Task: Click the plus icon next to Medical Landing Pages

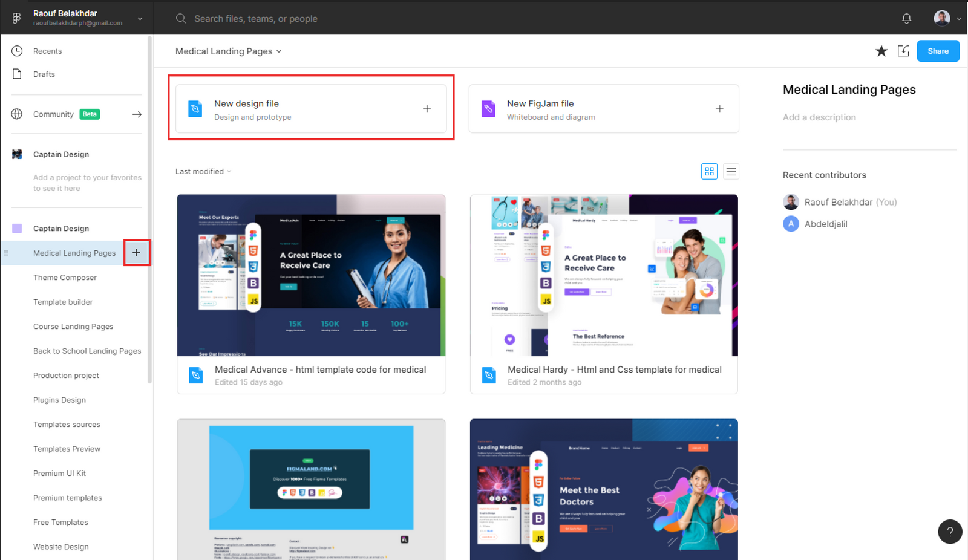Action: [137, 253]
